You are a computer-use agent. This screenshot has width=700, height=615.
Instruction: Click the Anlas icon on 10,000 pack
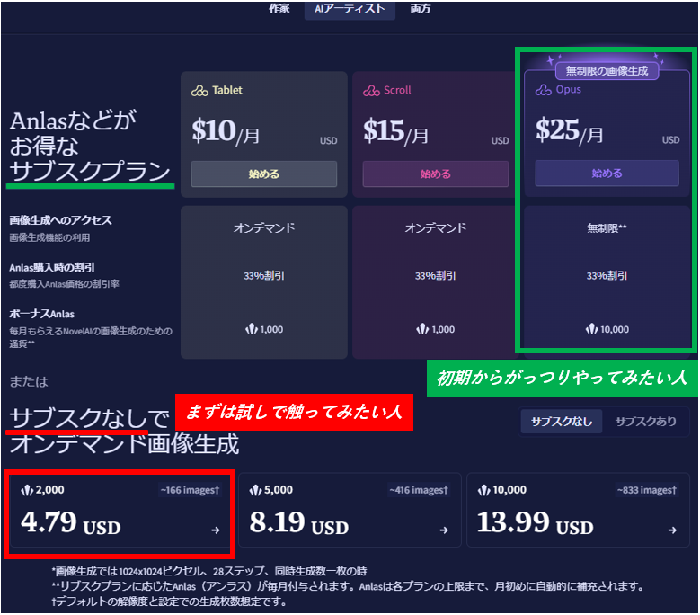[483, 490]
